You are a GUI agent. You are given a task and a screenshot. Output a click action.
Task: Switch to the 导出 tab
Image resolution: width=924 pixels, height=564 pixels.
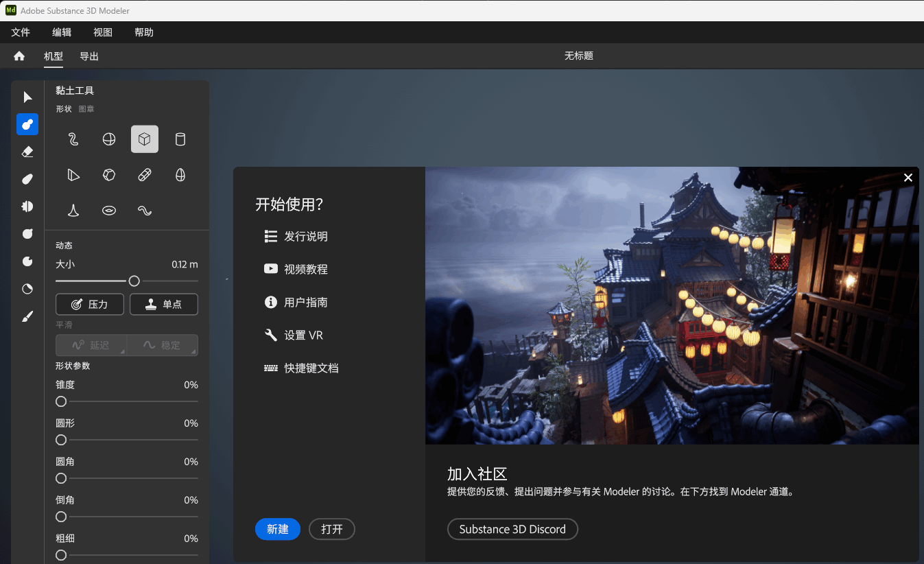pyautogui.click(x=89, y=56)
